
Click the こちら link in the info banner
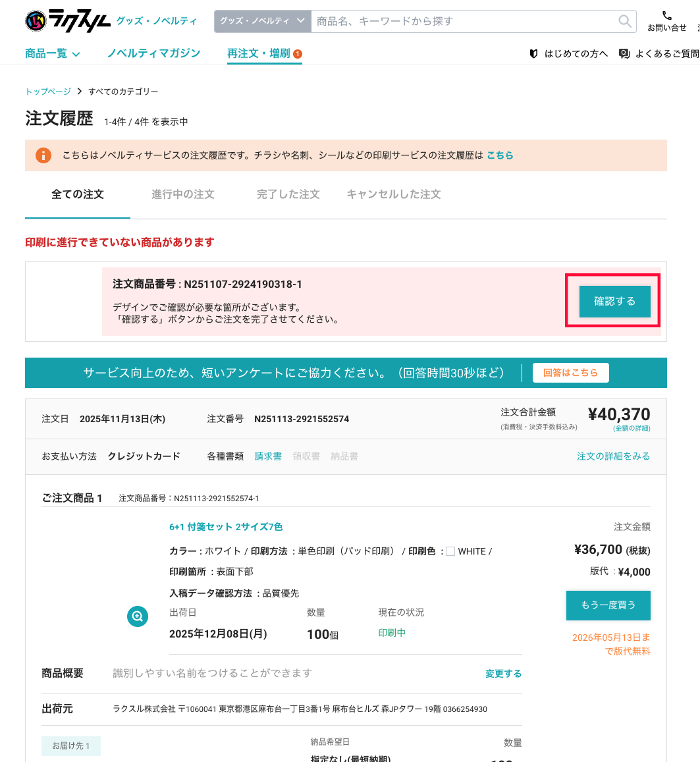[500, 155]
